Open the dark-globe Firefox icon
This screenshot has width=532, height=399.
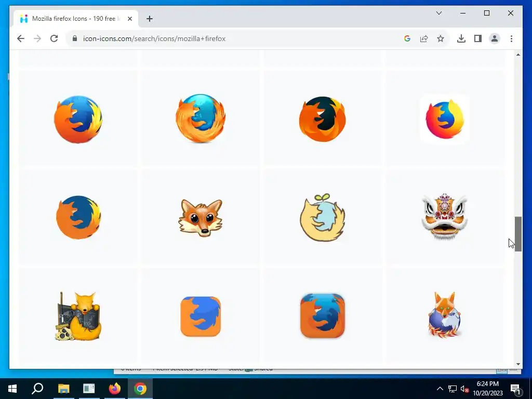[322, 119]
